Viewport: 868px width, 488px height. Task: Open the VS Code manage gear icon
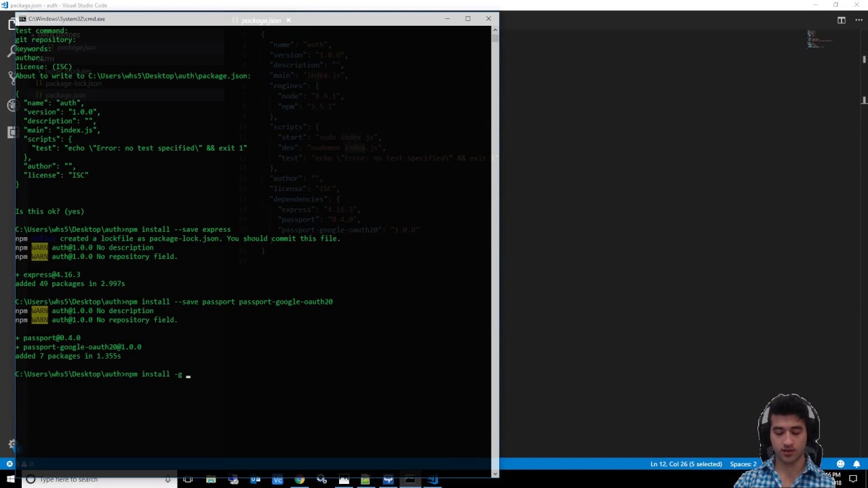click(x=12, y=445)
